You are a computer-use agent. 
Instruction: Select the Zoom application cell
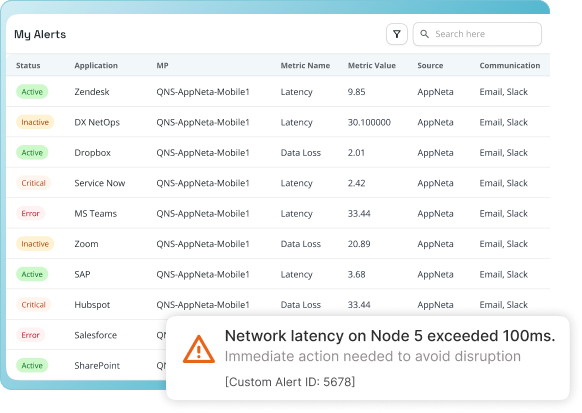pyautogui.click(x=86, y=244)
